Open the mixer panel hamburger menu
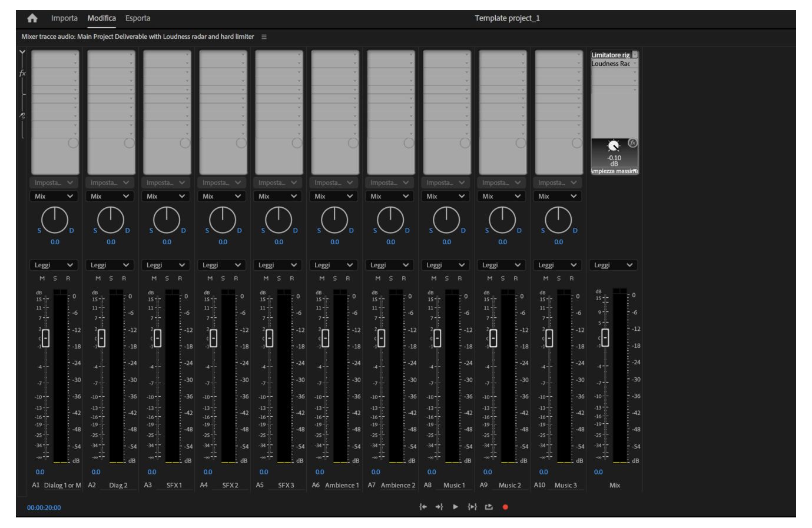The image size is (812, 528). [x=264, y=36]
